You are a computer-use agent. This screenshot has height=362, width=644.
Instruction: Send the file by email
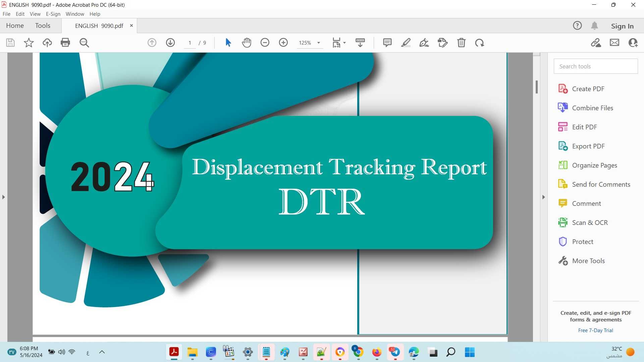coord(614,43)
